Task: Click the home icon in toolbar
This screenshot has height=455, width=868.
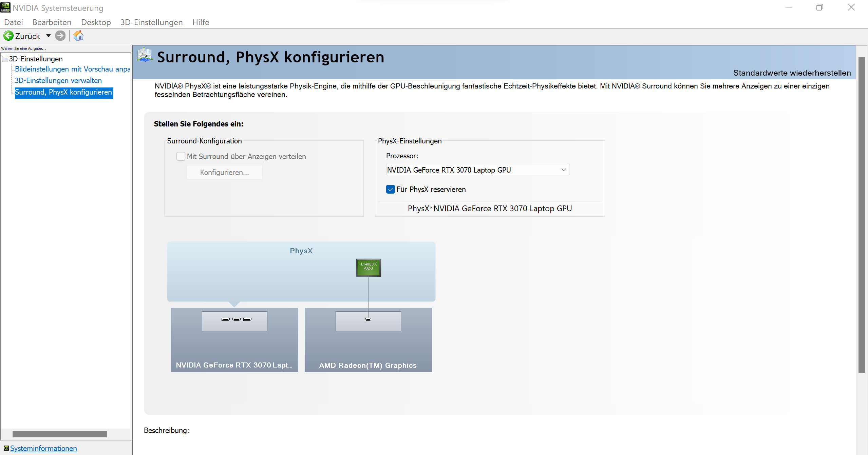Action: pyautogui.click(x=78, y=36)
